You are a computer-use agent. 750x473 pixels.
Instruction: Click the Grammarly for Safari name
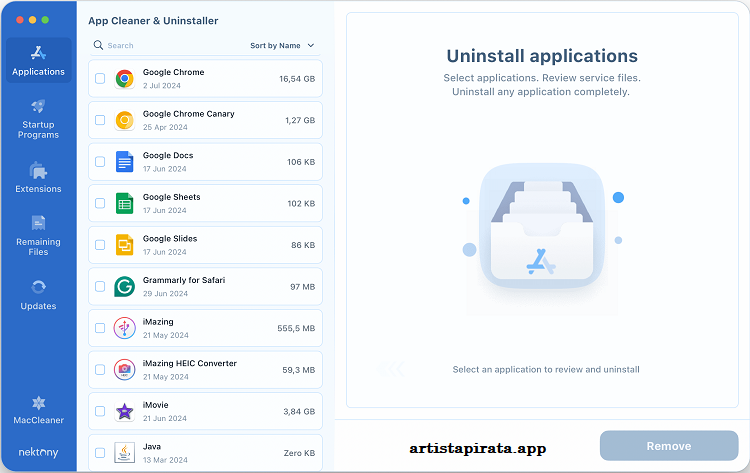(184, 280)
